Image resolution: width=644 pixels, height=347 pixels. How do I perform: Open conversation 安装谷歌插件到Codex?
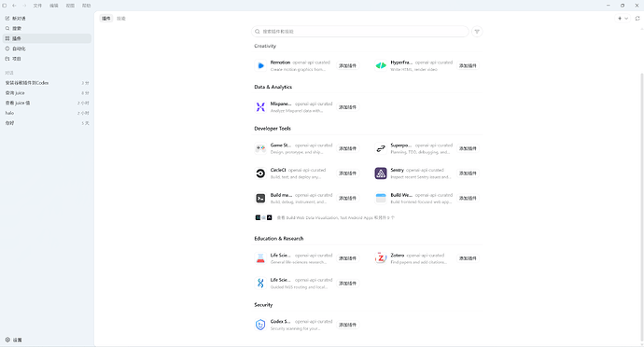[x=47, y=83]
